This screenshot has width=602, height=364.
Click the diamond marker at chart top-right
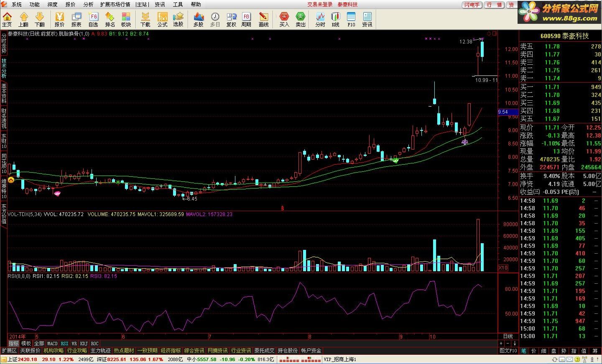coord(489,33)
